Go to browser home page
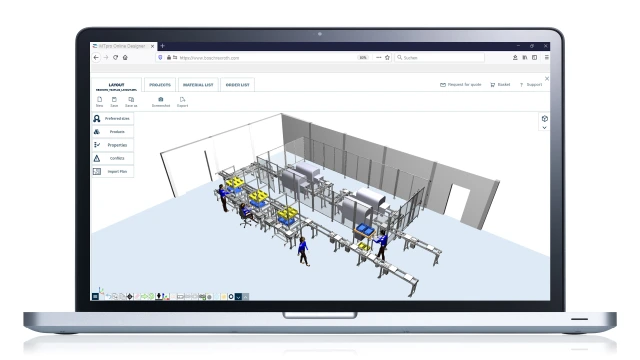This screenshot has height=360, width=640. (125, 58)
